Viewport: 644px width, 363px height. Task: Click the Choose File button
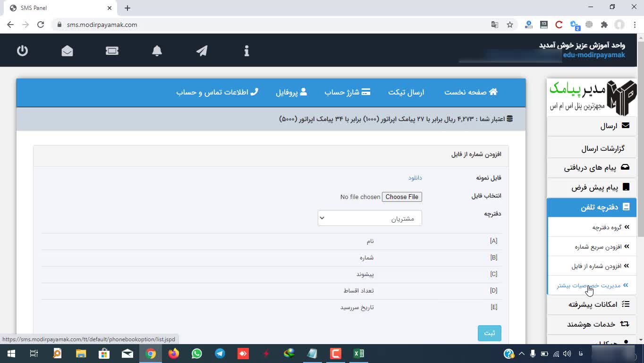point(402,197)
